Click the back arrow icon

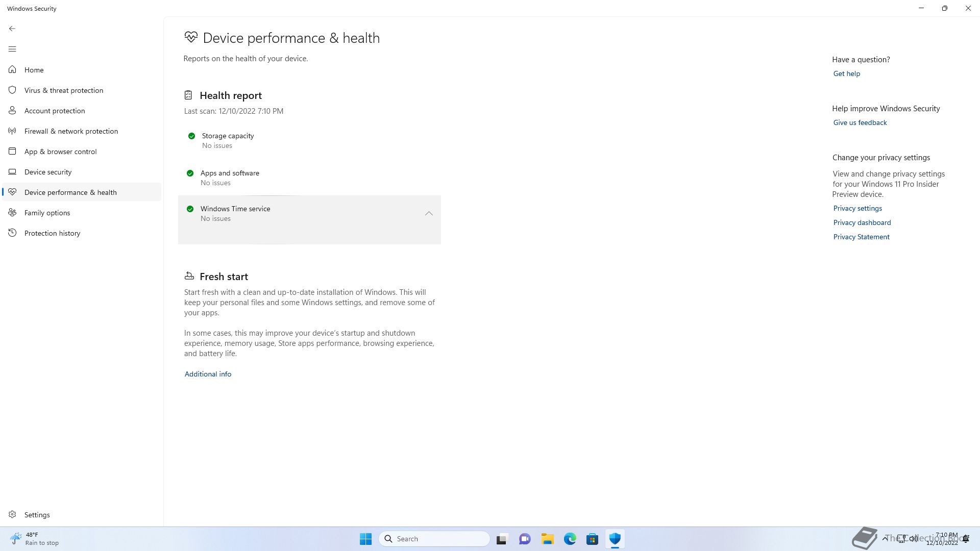click(x=12, y=29)
